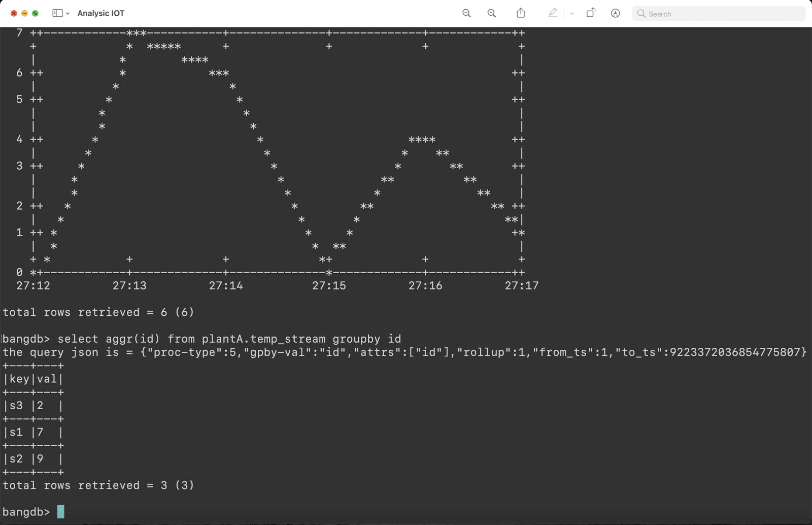Activate the Markup pencil icon
The width and height of the screenshot is (812, 525).
pos(553,13)
